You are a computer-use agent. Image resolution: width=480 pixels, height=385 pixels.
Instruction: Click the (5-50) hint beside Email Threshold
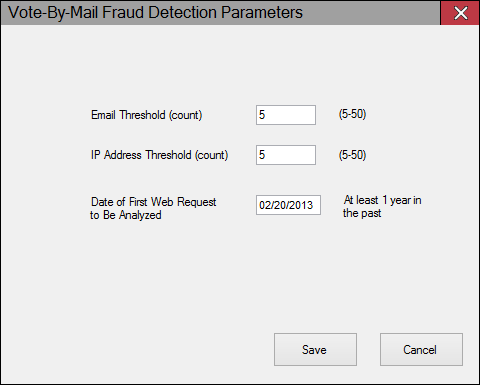(x=352, y=114)
